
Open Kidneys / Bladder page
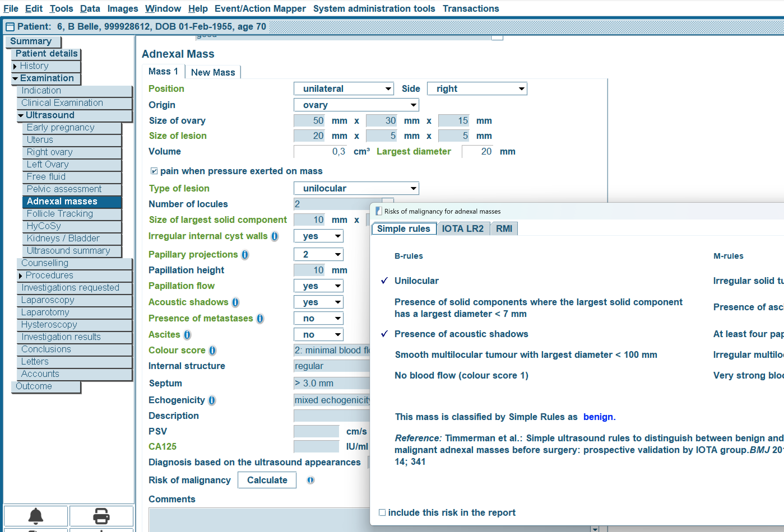click(x=71, y=238)
